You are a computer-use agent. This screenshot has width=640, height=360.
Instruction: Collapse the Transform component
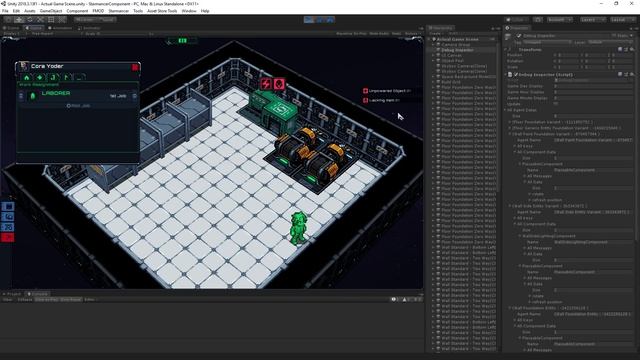506,49
